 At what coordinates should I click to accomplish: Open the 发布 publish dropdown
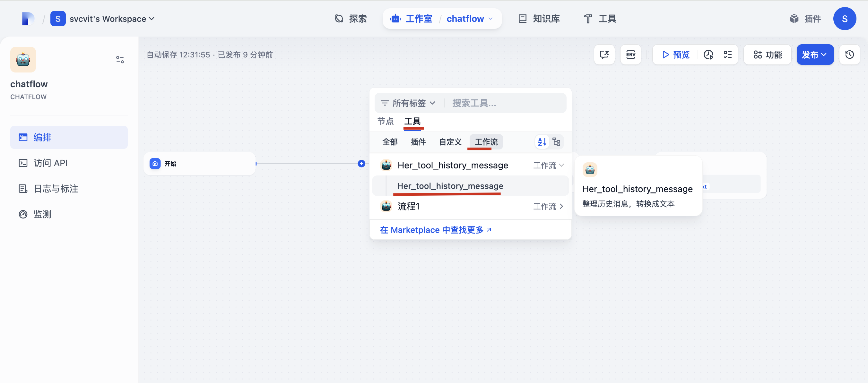click(x=815, y=54)
